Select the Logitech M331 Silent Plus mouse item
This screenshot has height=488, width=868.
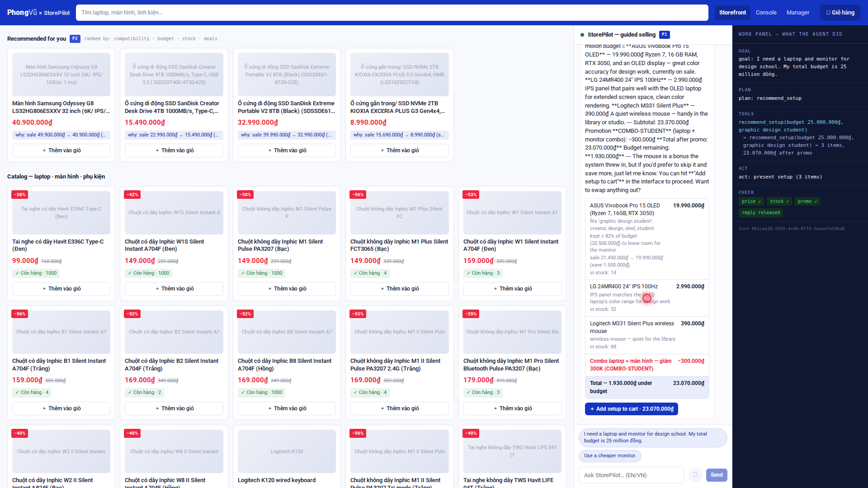[647, 335]
